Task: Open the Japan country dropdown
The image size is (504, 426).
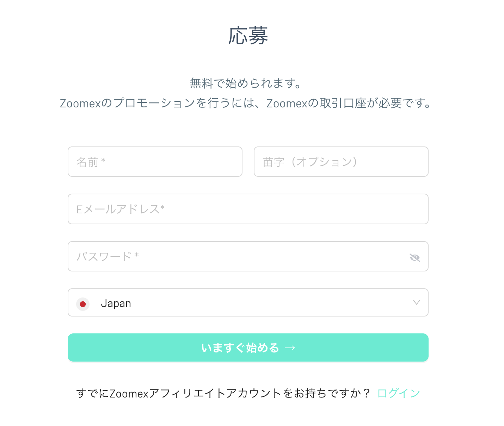Action: click(248, 302)
